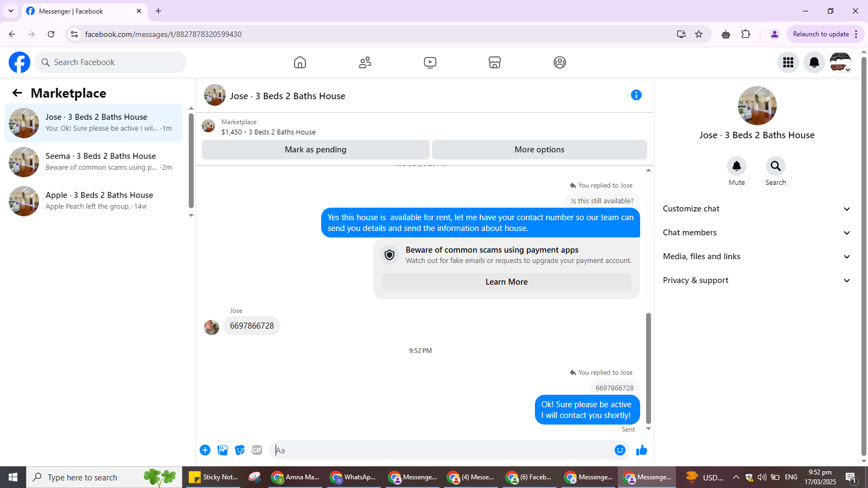Open Apple 3 Beds 2 Baths House conversation
This screenshot has height=488, width=868.
click(94, 201)
